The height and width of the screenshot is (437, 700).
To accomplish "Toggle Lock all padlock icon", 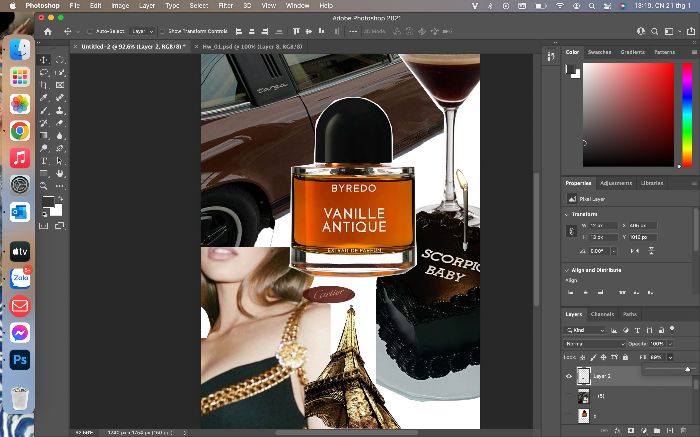I will pos(625,357).
